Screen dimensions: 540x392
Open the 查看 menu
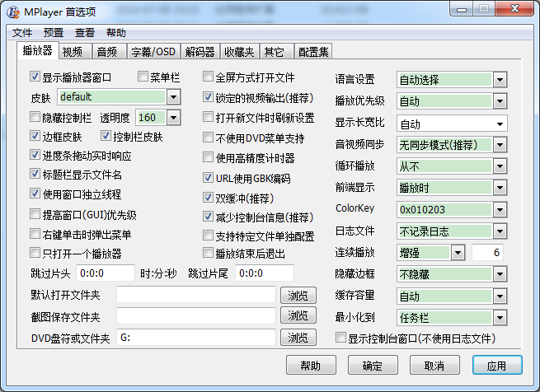(x=85, y=33)
